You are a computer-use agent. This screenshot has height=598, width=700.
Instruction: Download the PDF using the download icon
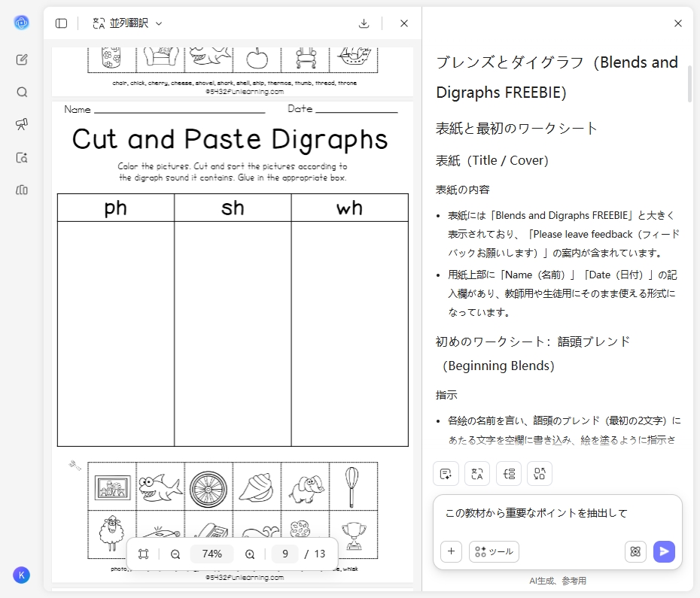(364, 23)
